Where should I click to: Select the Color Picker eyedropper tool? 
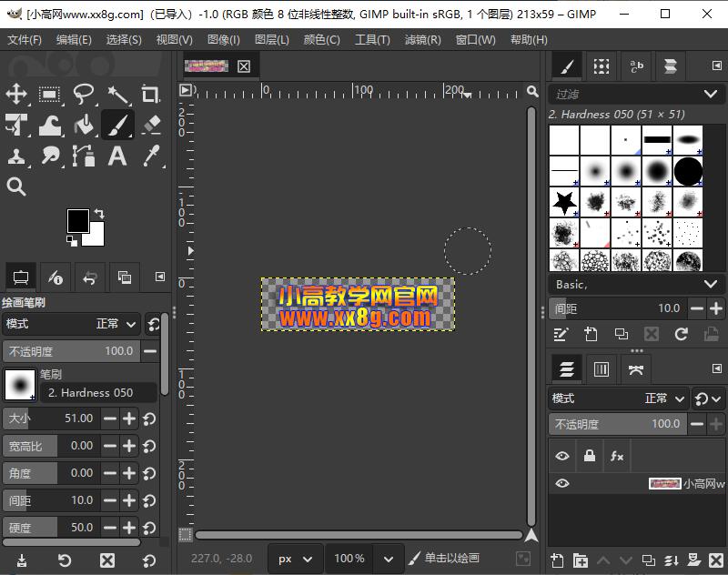pyautogui.click(x=150, y=156)
